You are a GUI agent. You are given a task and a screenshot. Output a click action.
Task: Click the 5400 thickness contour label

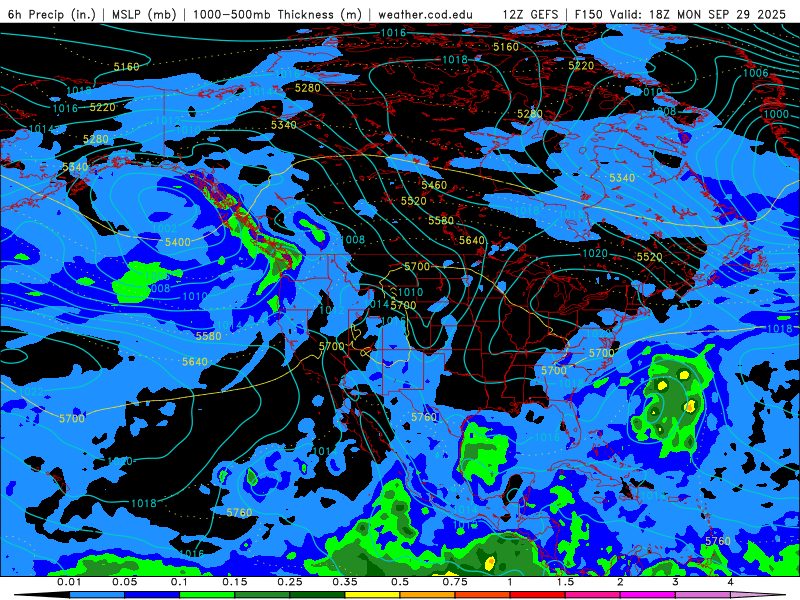(x=178, y=242)
